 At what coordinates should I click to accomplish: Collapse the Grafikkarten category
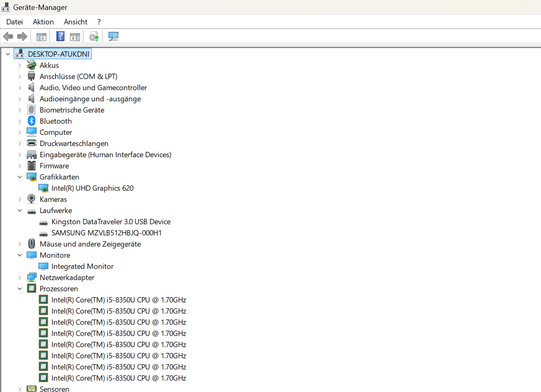tap(19, 177)
